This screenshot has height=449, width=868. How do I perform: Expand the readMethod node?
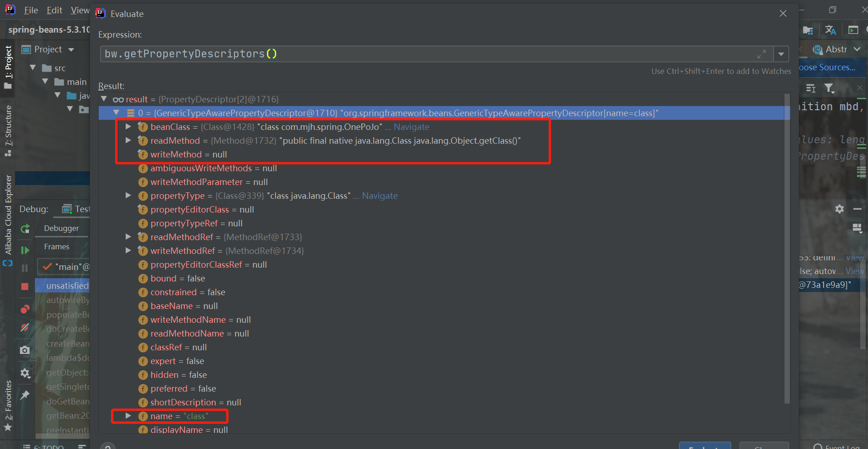click(128, 140)
